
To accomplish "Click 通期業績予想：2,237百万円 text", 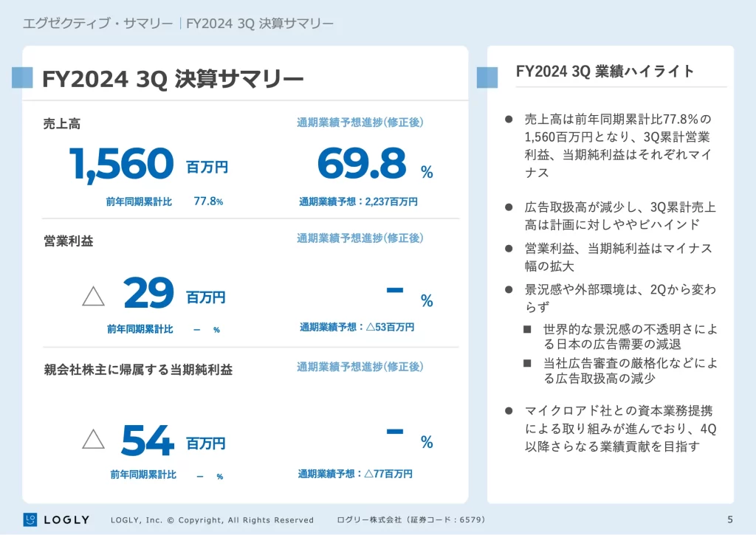I will [358, 201].
